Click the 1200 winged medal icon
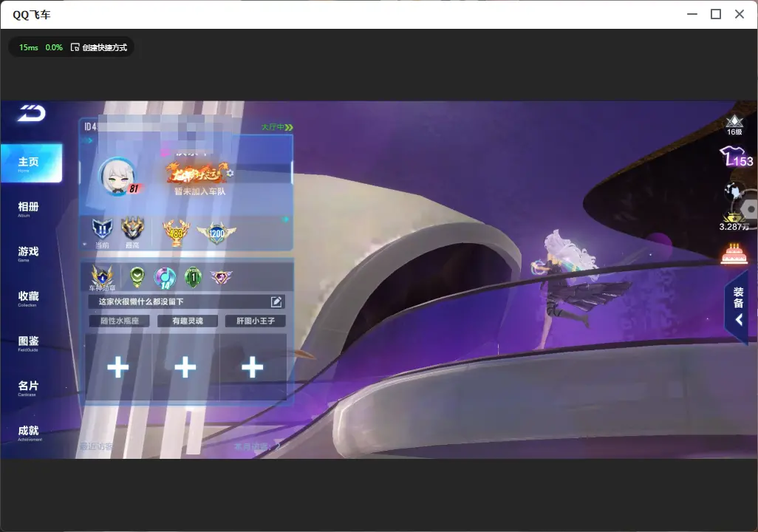This screenshot has width=758, height=532. pyautogui.click(x=216, y=233)
